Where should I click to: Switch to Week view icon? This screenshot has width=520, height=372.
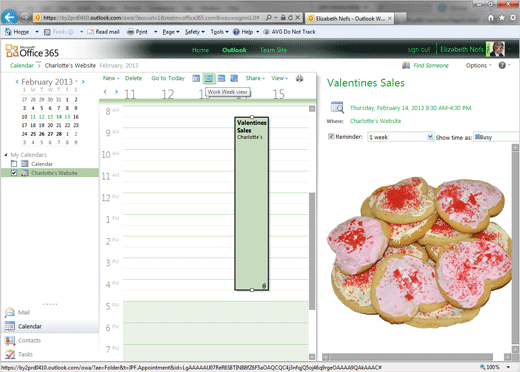click(x=221, y=78)
